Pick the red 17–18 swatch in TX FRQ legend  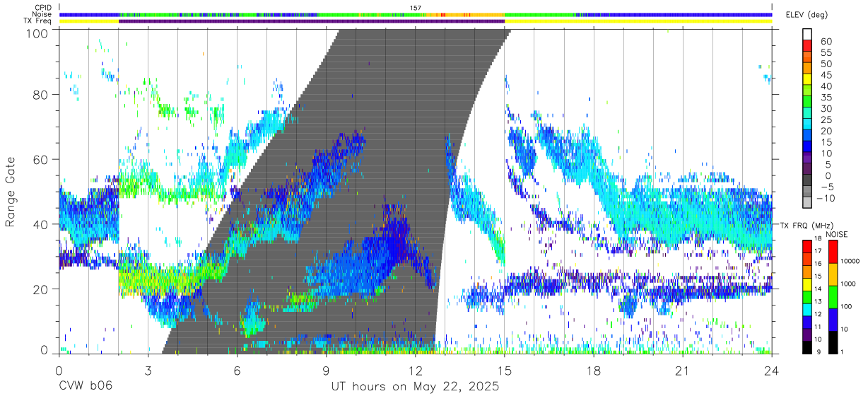coord(807,245)
